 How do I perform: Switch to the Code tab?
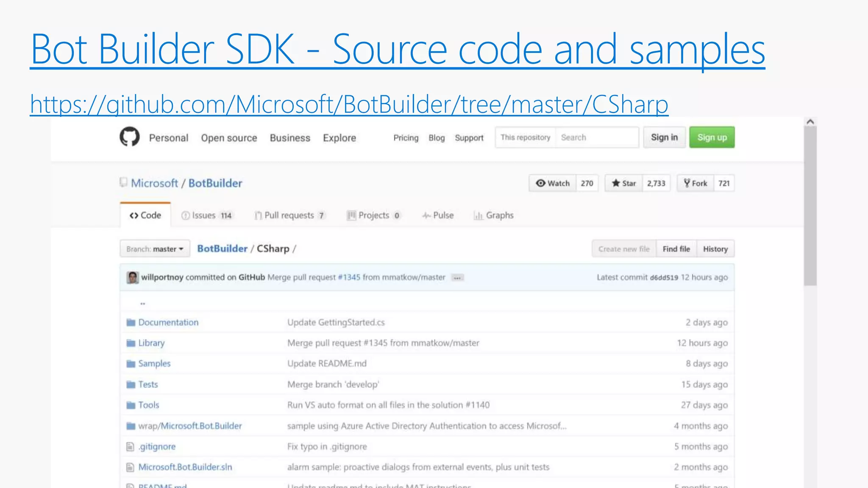(145, 215)
